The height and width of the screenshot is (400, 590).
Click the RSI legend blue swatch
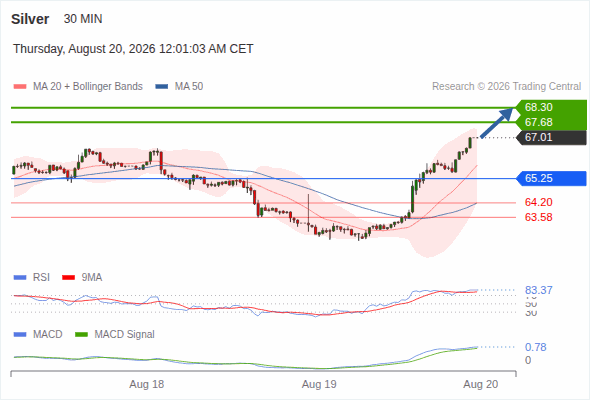click(20, 278)
